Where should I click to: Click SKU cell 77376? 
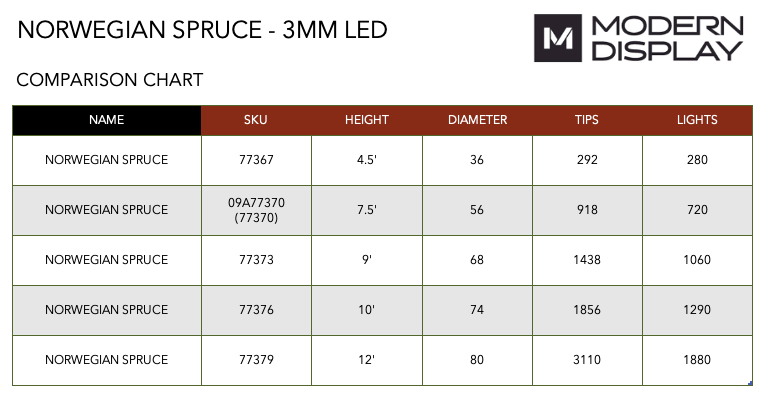[256, 310]
